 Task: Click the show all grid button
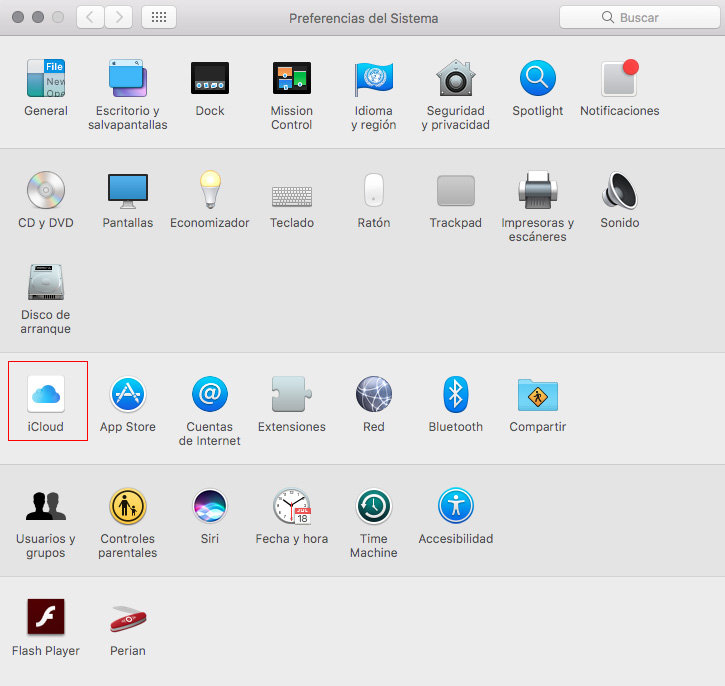(x=159, y=18)
